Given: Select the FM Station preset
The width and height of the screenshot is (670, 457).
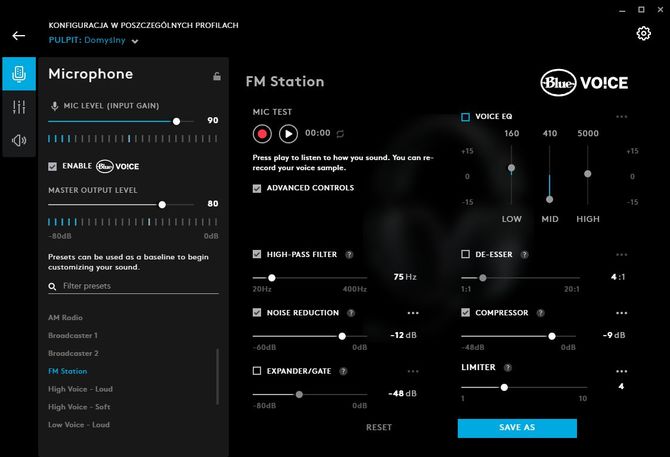Looking at the screenshot, I should [x=68, y=372].
